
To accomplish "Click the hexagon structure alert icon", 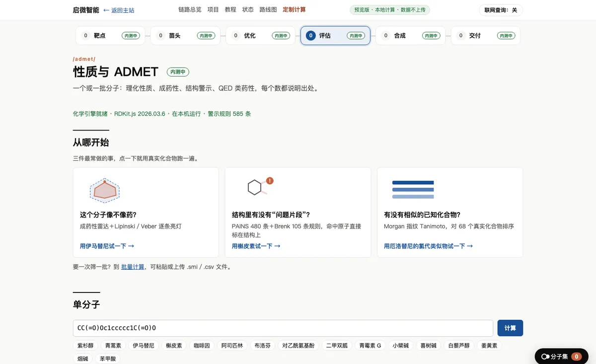I will pos(260,187).
